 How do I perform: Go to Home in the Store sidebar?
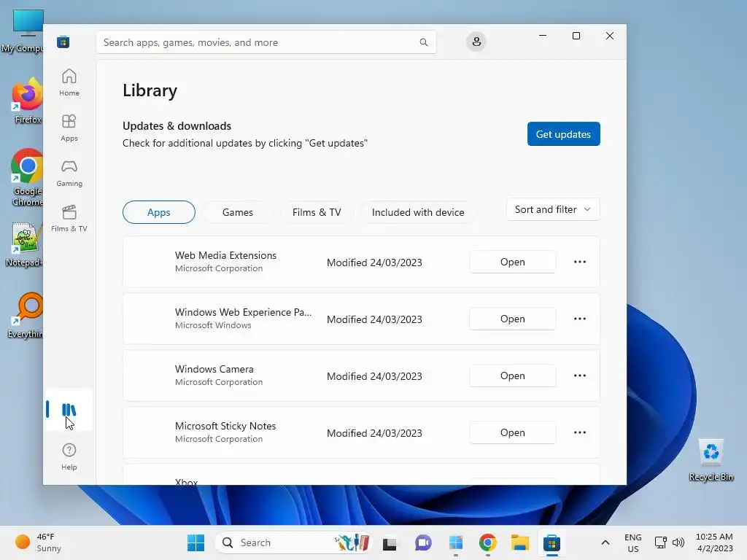(69, 83)
